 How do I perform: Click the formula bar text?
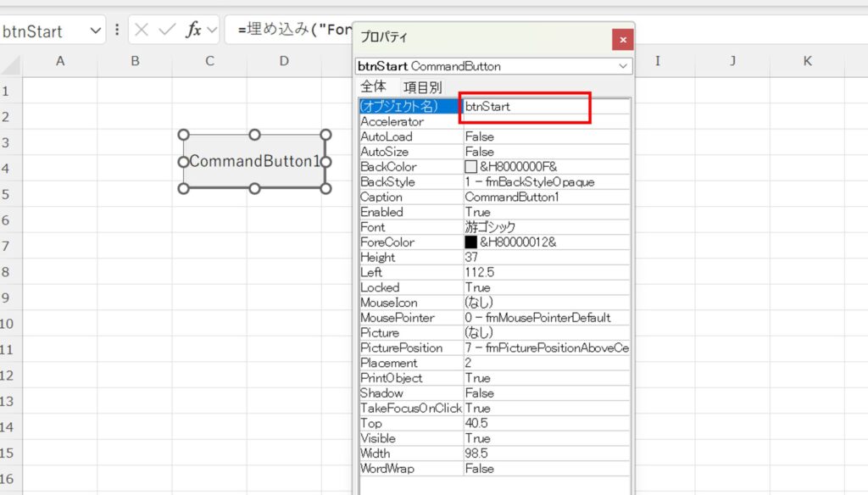pos(294,30)
